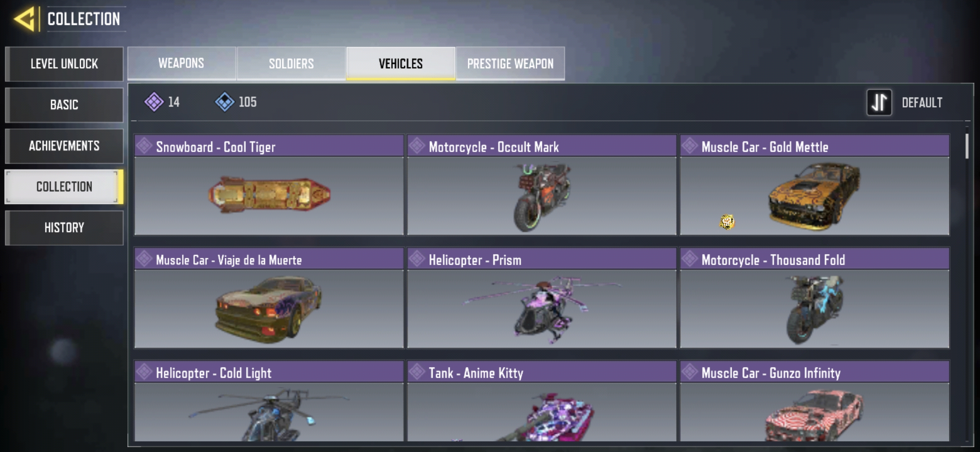Image resolution: width=980 pixels, height=452 pixels.
Task: Select Motorcycle - Thousand Fold skin
Action: (x=815, y=298)
